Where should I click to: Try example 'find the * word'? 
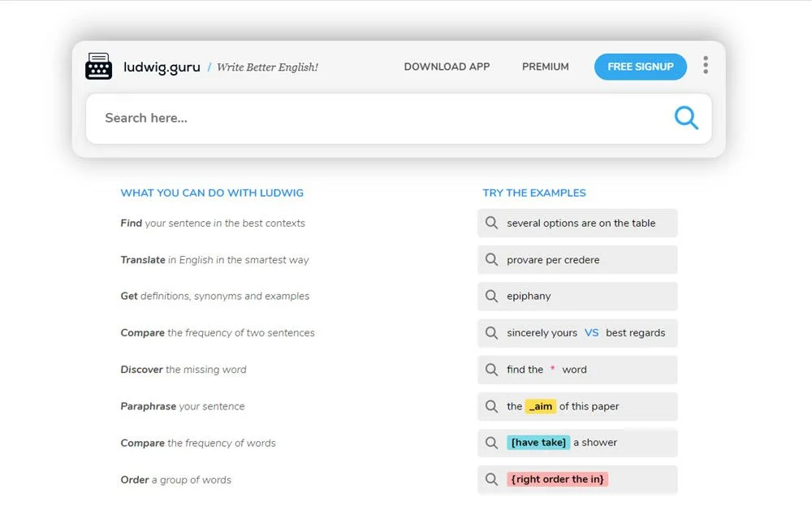(577, 370)
